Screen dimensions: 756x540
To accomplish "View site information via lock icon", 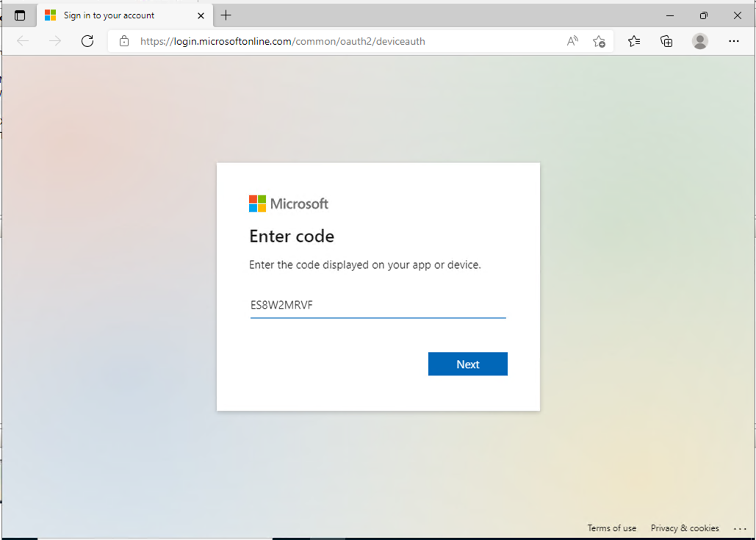I will 124,41.
